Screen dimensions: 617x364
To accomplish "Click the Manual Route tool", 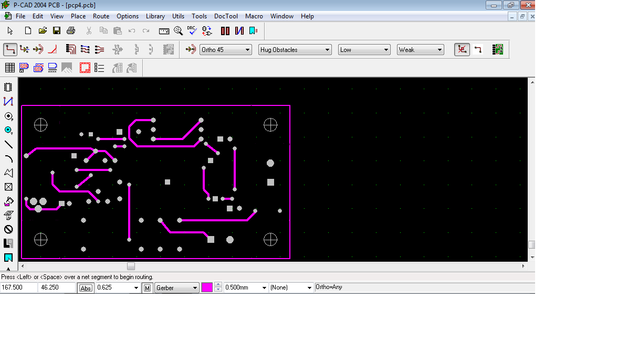I will (10, 49).
